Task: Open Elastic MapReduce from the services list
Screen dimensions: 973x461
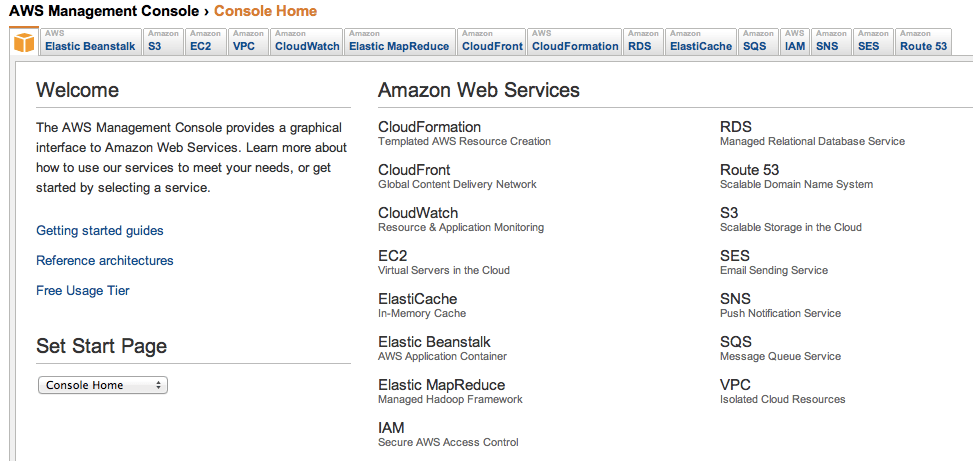Action: pyautogui.click(x=441, y=385)
